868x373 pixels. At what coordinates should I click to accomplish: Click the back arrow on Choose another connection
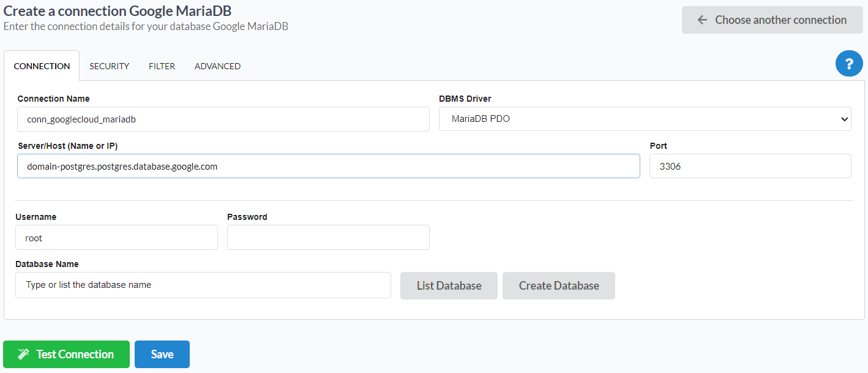pos(702,20)
